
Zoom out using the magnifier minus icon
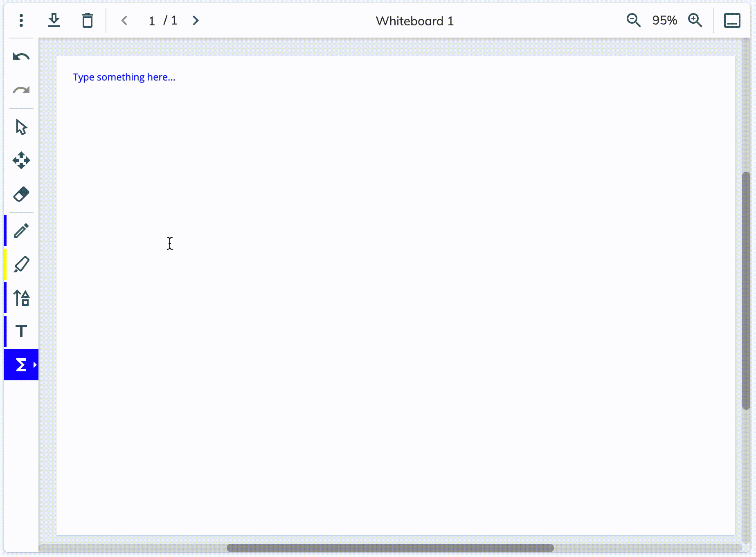[633, 20]
